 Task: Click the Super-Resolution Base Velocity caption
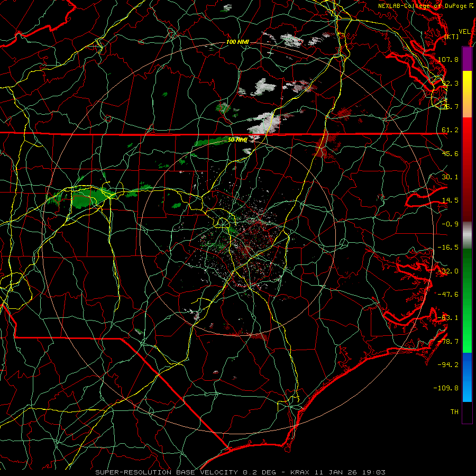240,472
